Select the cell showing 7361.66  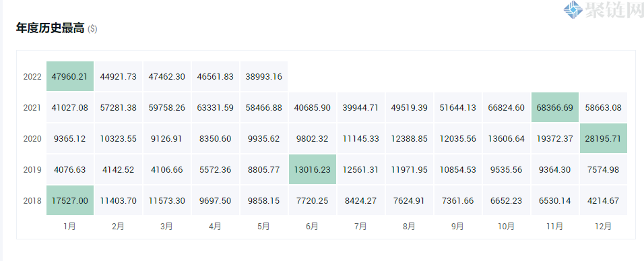tap(457, 200)
